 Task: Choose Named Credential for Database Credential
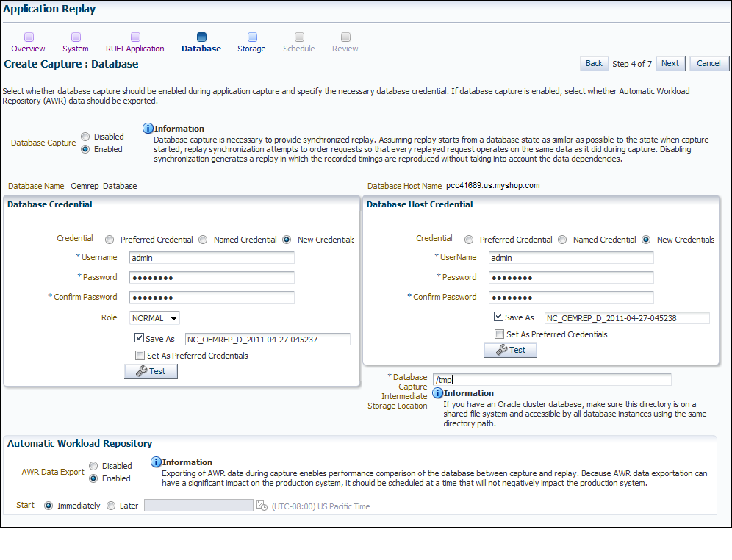click(203, 240)
